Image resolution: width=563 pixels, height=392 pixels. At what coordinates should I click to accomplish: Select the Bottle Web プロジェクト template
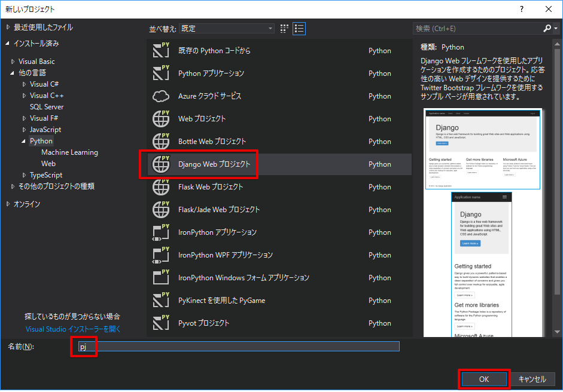coord(279,141)
